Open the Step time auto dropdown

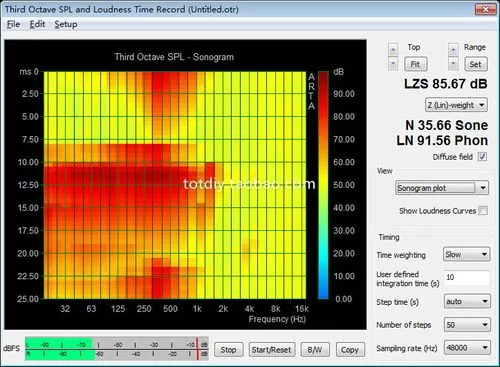(467, 302)
